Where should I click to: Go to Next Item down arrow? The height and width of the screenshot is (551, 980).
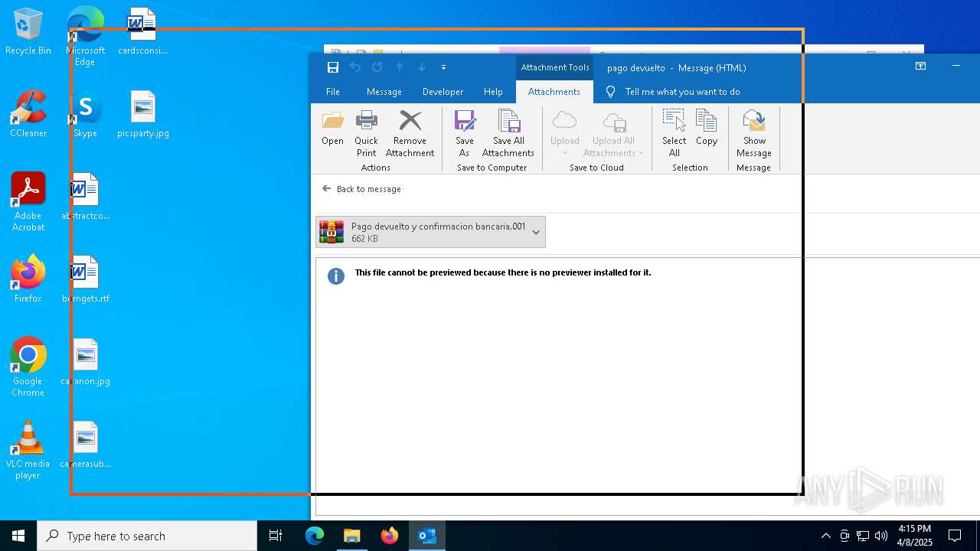[x=421, y=67]
